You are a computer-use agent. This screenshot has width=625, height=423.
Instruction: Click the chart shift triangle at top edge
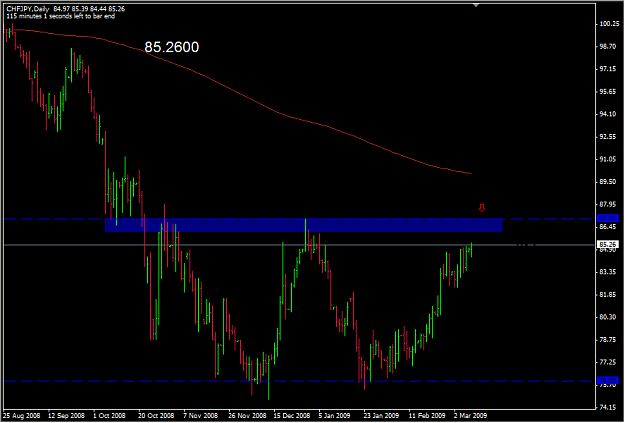pos(476,5)
